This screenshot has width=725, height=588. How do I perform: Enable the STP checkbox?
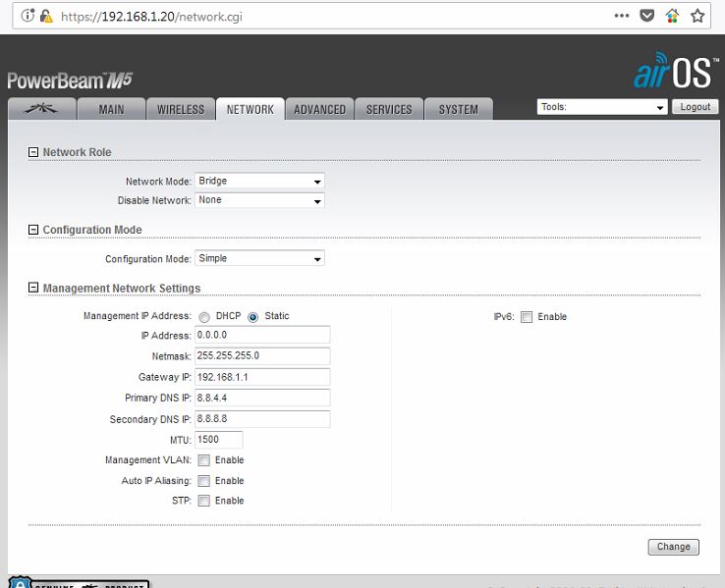coord(204,501)
